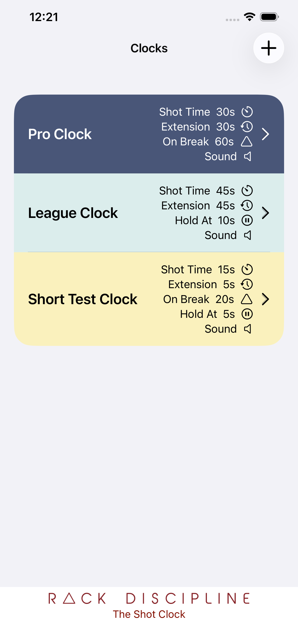Click League Clock shot time timer icon
The image size is (298, 644).
point(247,191)
